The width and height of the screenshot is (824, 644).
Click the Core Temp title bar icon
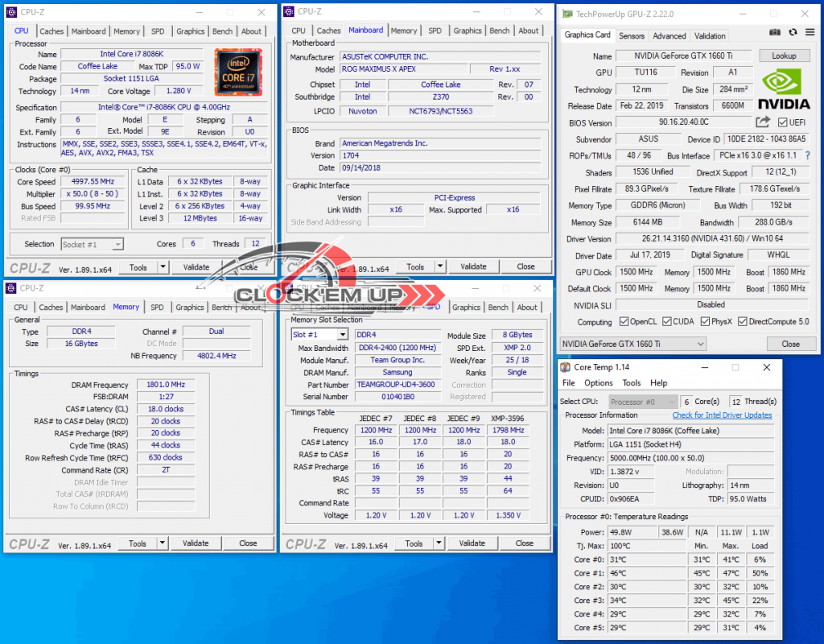coord(566,368)
